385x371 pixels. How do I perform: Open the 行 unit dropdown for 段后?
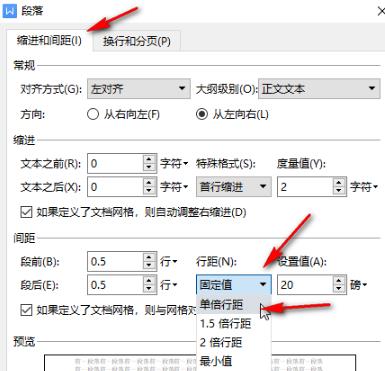tap(169, 285)
